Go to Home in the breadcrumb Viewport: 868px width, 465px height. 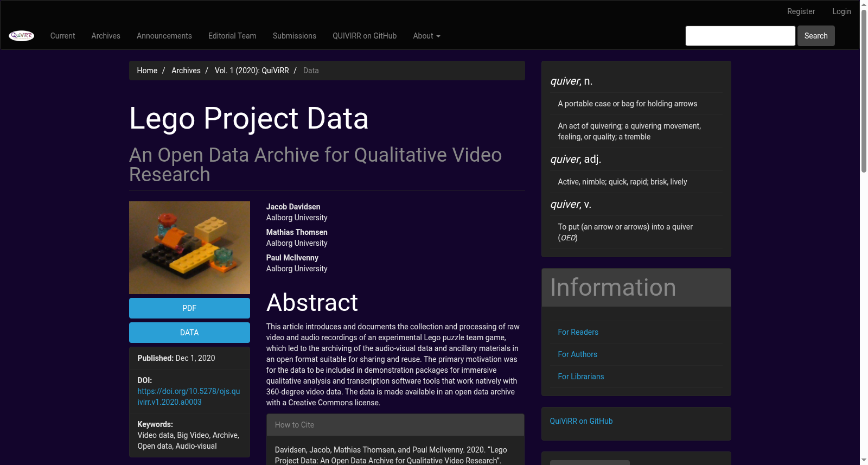click(147, 71)
